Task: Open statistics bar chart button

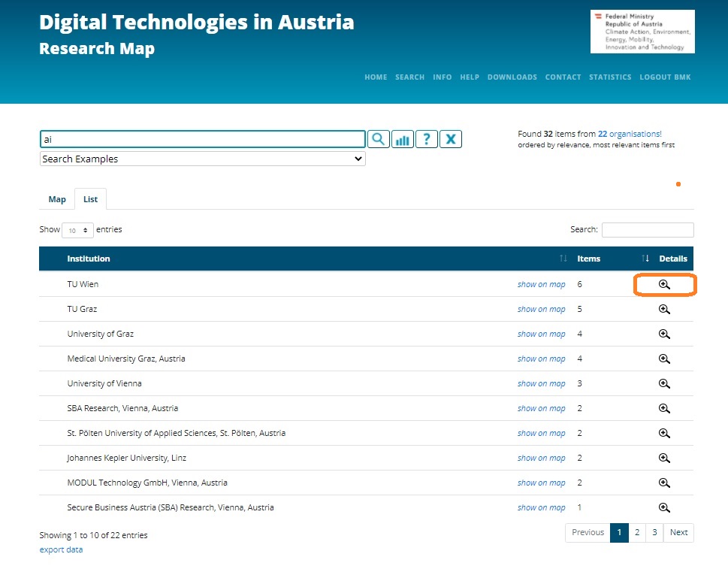Action: (403, 139)
